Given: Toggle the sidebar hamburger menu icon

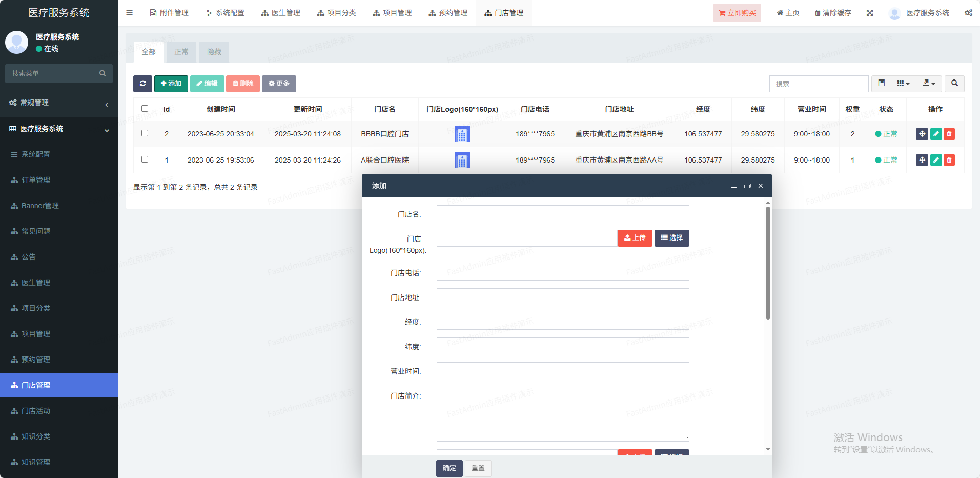Looking at the screenshot, I should pyautogui.click(x=129, y=13).
